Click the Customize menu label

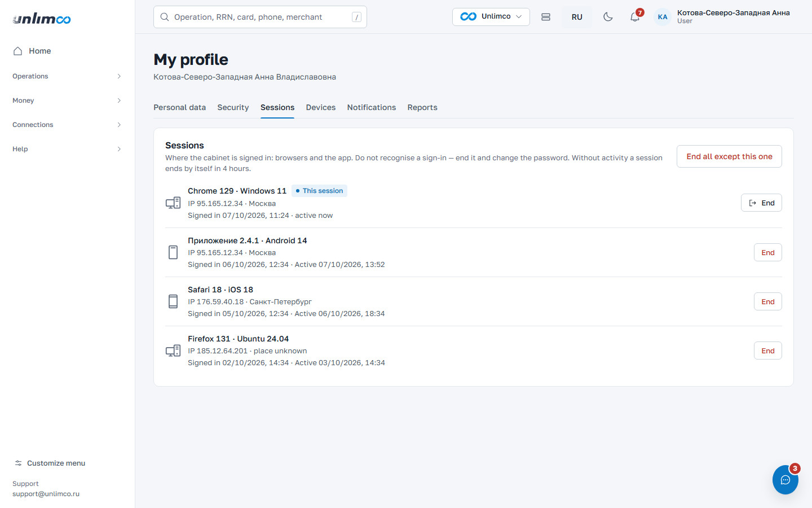coord(56,463)
